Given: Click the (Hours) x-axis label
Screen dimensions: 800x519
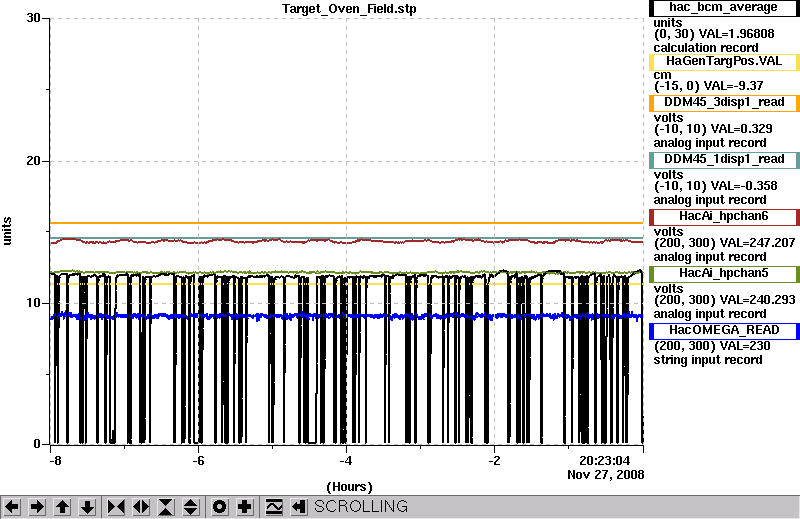Looking at the screenshot, I should 349,487.
